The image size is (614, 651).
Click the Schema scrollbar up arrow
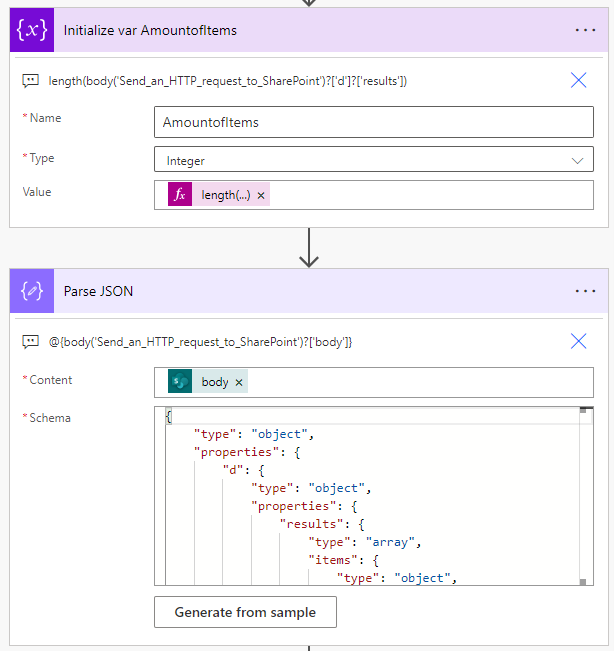(583, 410)
